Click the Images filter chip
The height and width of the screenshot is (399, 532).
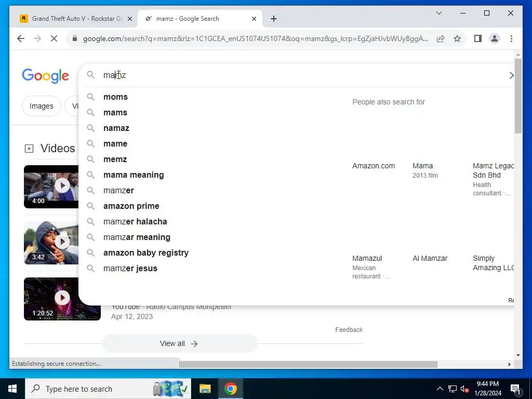42,106
